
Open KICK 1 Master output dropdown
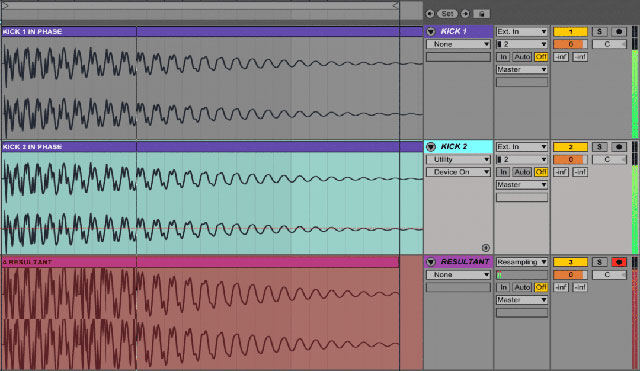pos(522,69)
